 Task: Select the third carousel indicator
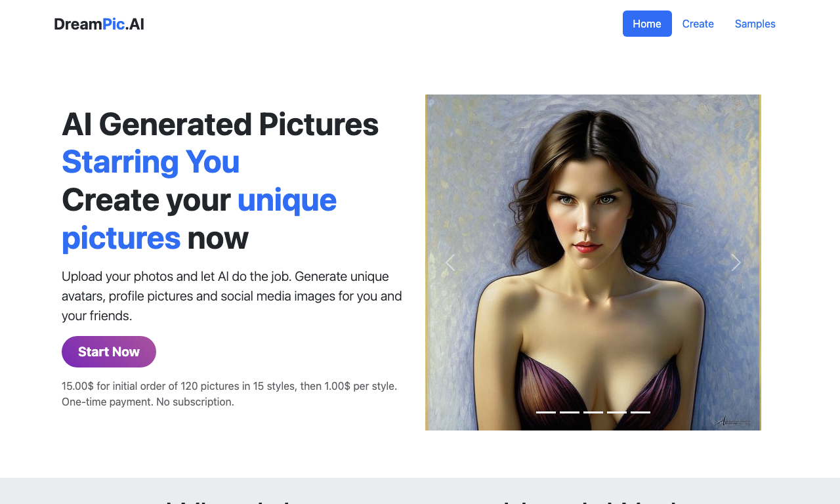point(593,412)
